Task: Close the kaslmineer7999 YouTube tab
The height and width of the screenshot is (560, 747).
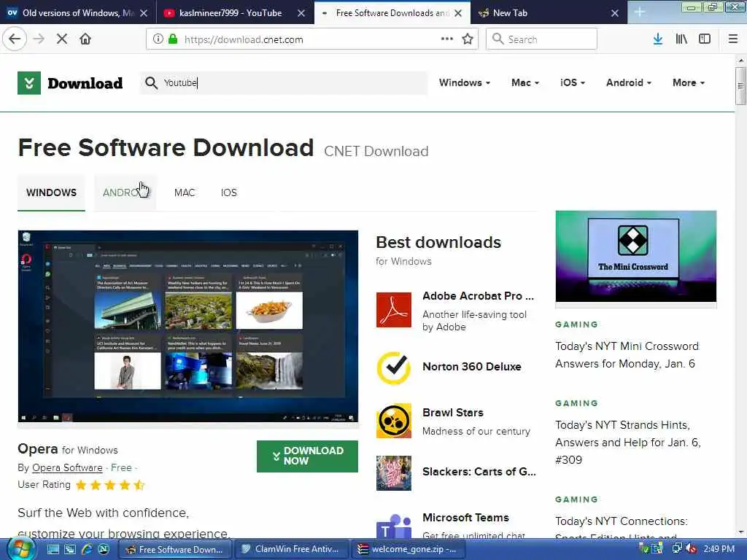Action: (x=301, y=13)
